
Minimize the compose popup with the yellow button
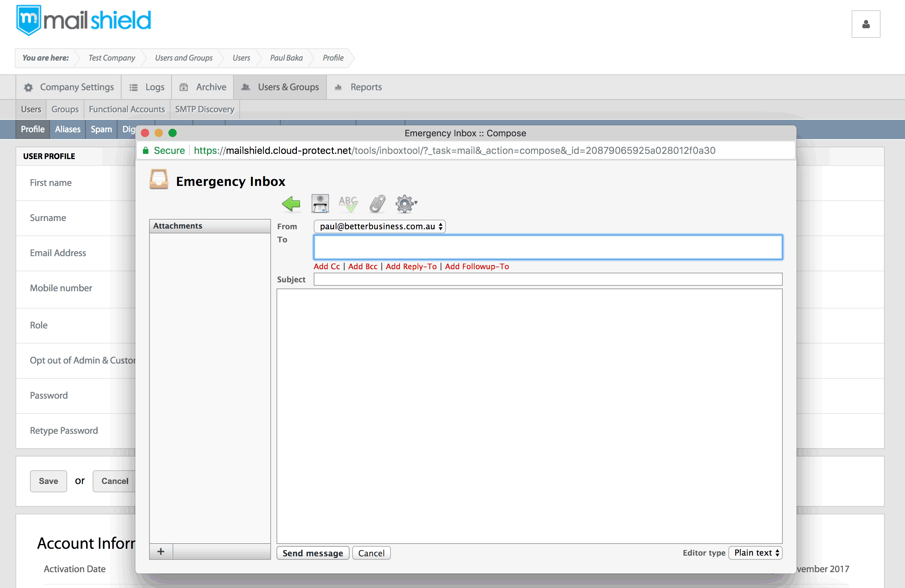coord(158,133)
